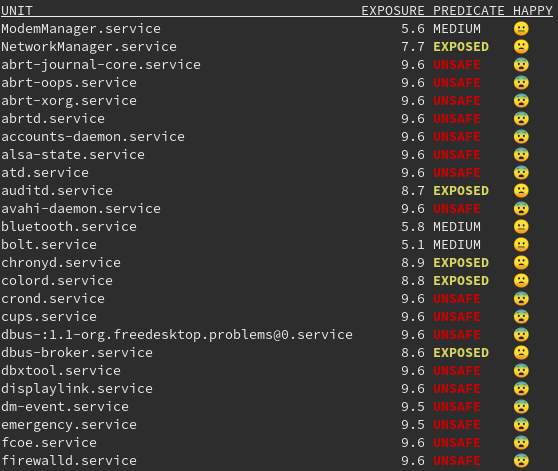Select the abrt-xorg.service unit name

69,101
